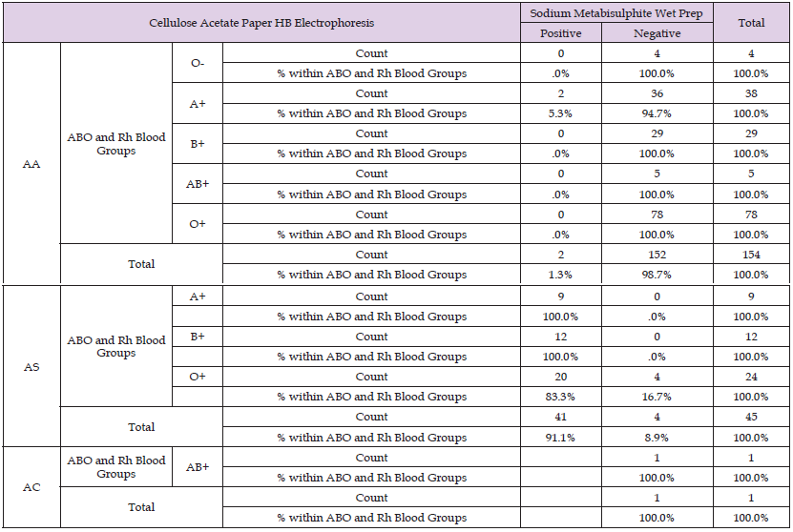Click the '83.3%' Positive percentage cell
The image size is (793, 532).
click(x=560, y=397)
